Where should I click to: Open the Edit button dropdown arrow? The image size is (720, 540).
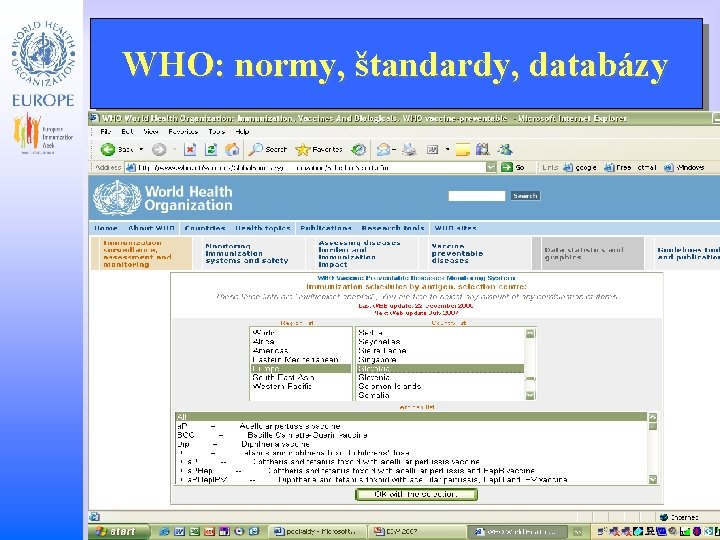click(x=447, y=149)
